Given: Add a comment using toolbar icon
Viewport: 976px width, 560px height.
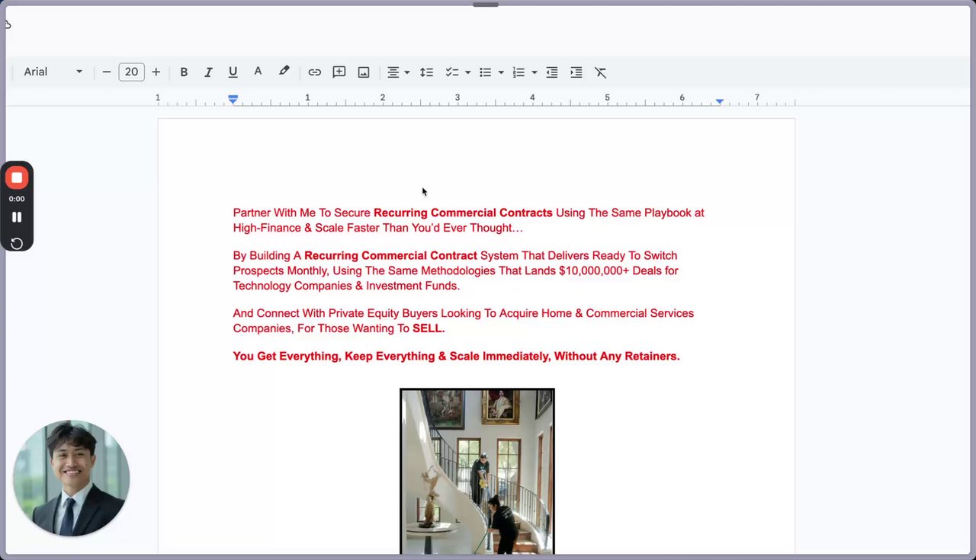Looking at the screenshot, I should (339, 72).
